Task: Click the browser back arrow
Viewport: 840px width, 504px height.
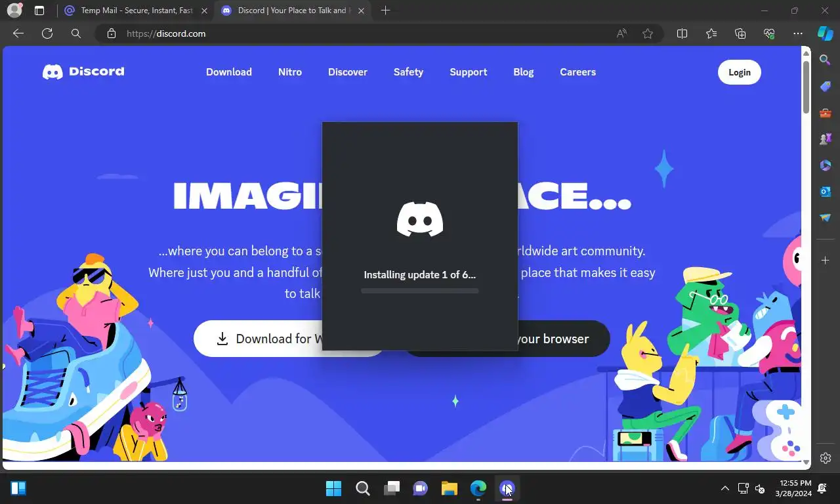Action: click(18, 33)
